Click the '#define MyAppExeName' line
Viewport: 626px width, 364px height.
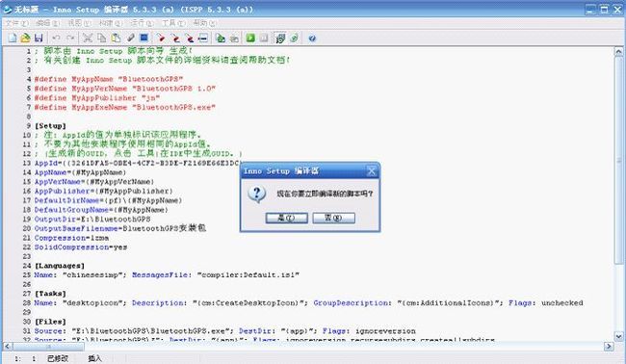(124, 107)
